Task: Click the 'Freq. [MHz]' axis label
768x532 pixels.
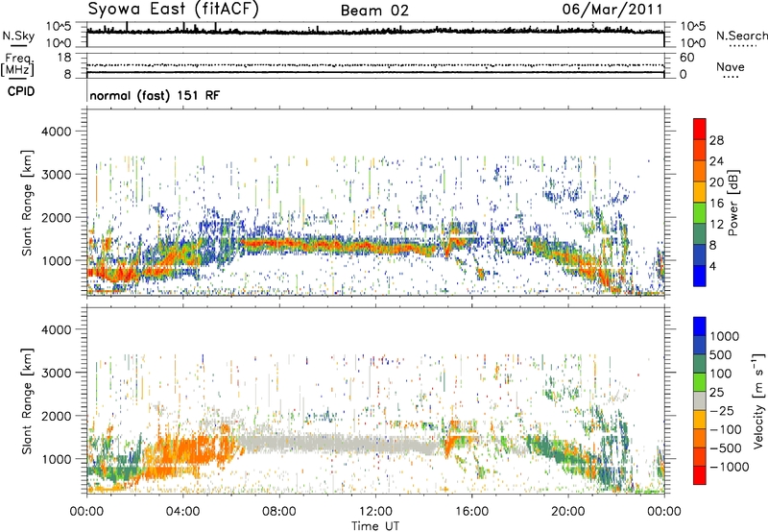Action: [17, 65]
